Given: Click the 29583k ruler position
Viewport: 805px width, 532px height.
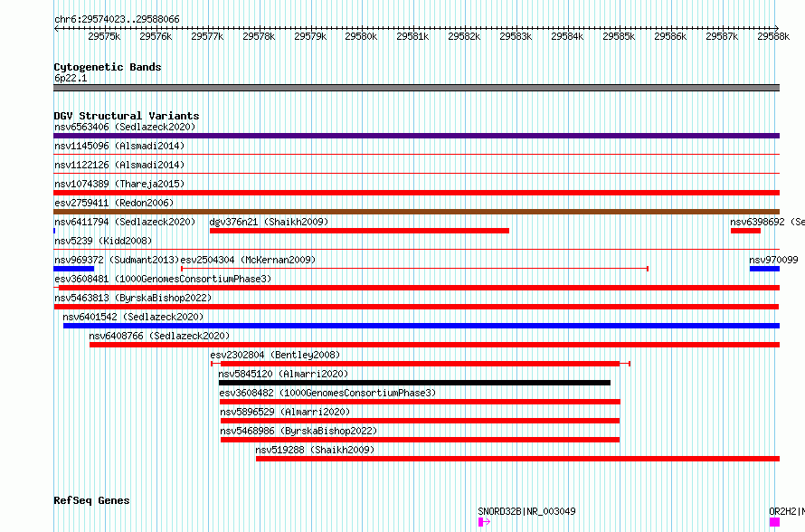Looking at the screenshot, I should [516, 36].
